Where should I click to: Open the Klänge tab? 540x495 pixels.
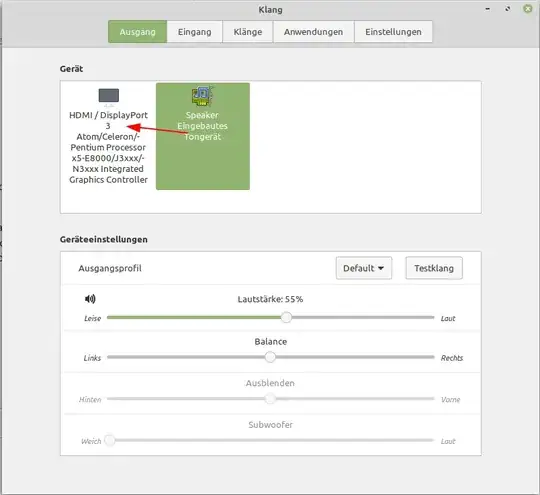coord(248,32)
